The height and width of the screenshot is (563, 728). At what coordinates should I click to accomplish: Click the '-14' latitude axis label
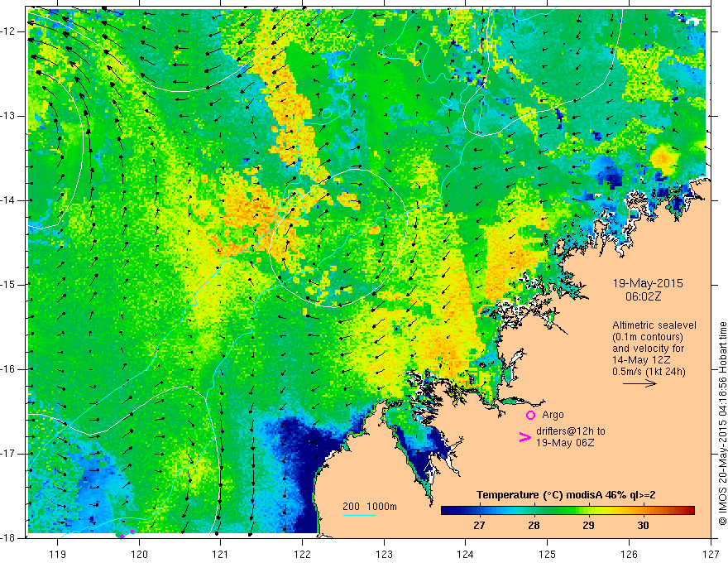(x=8, y=200)
